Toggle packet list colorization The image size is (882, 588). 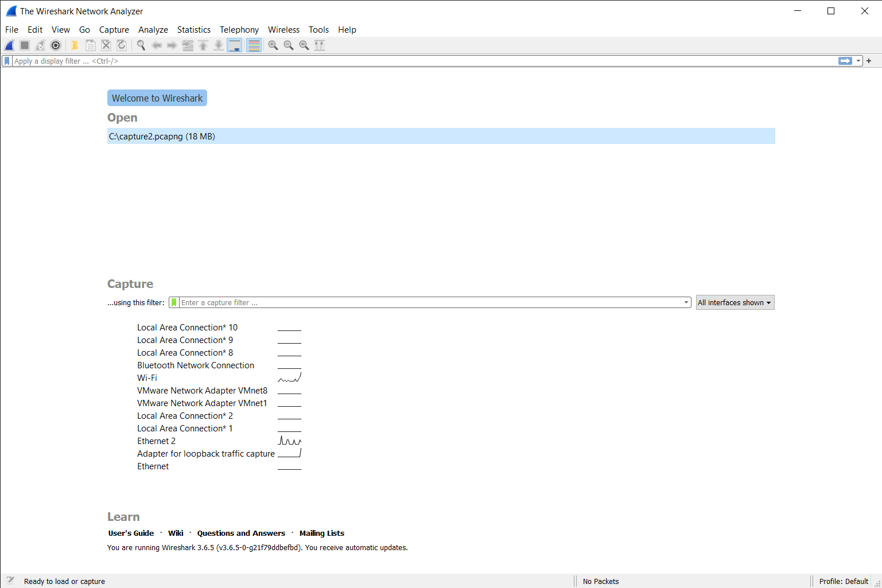[x=254, y=45]
